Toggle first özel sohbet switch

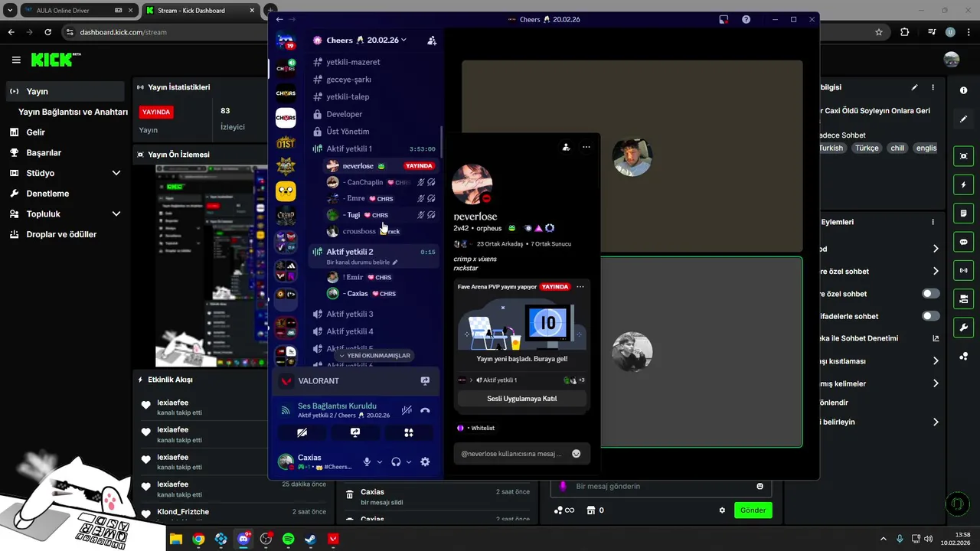pyautogui.click(x=931, y=294)
